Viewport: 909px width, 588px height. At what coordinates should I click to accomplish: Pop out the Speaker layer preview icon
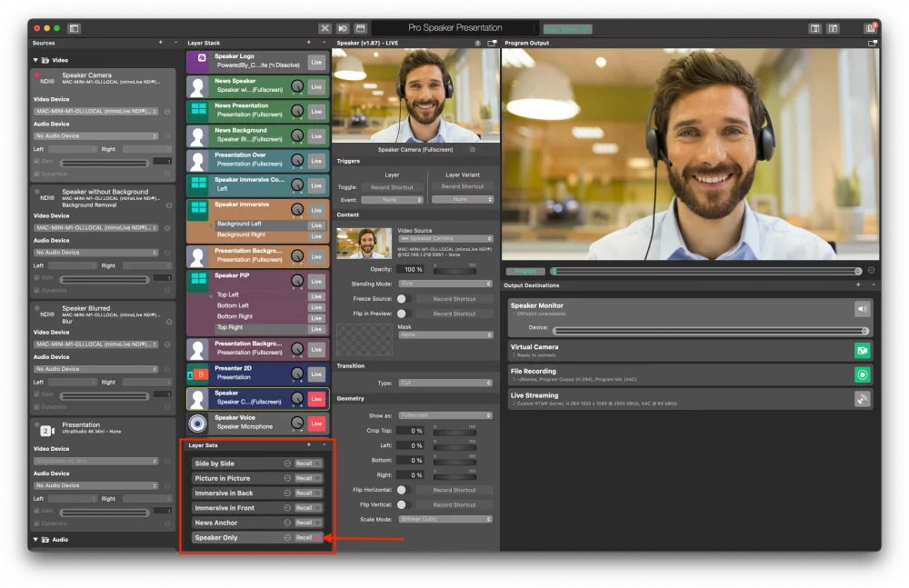(x=492, y=43)
